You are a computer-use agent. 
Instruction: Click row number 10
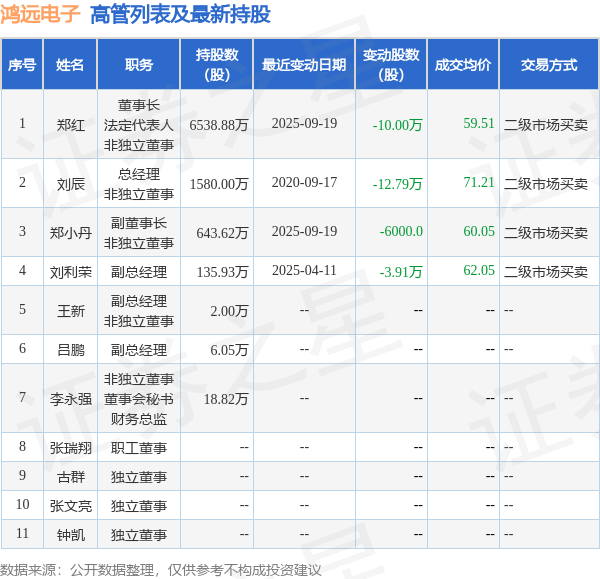pos(22,504)
